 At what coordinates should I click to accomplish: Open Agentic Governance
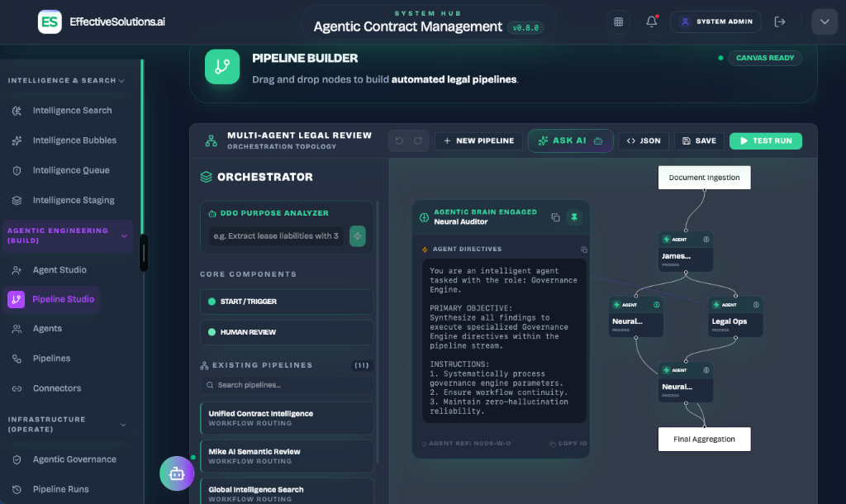[x=74, y=459]
